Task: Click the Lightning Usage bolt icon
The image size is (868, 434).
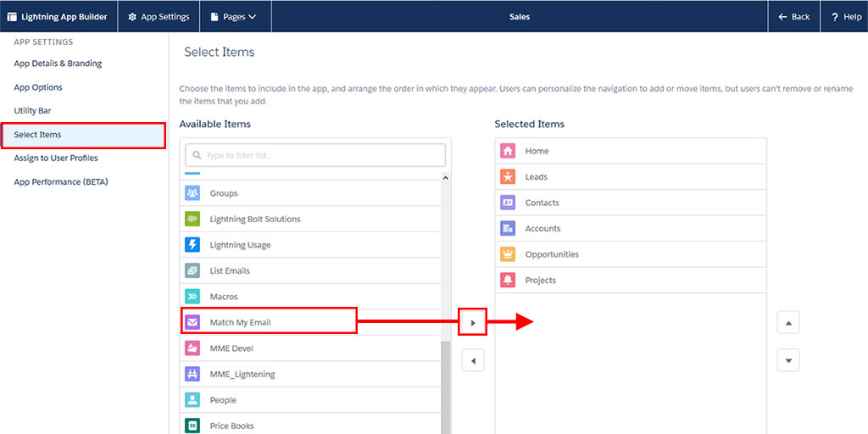Action: [x=192, y=245]
